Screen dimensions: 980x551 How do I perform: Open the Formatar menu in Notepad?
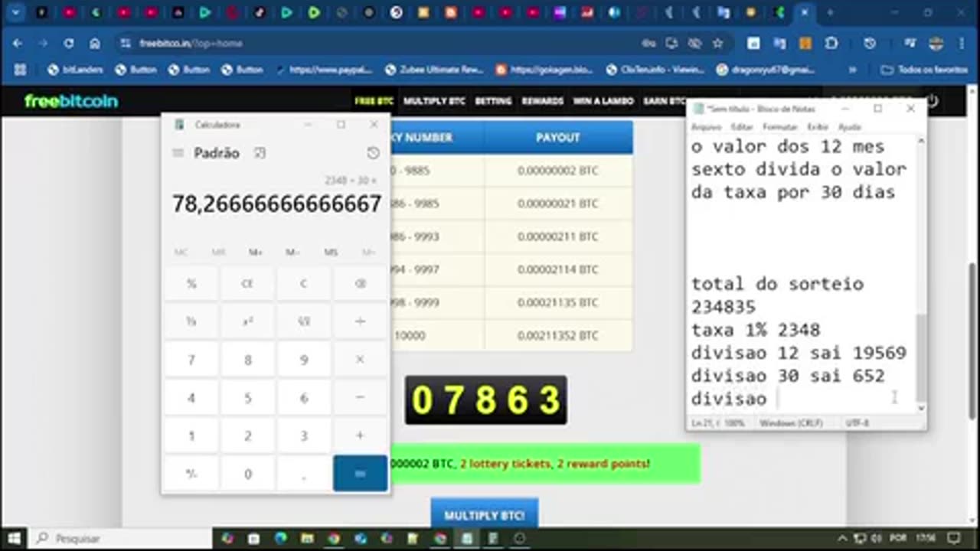point(780,127)
